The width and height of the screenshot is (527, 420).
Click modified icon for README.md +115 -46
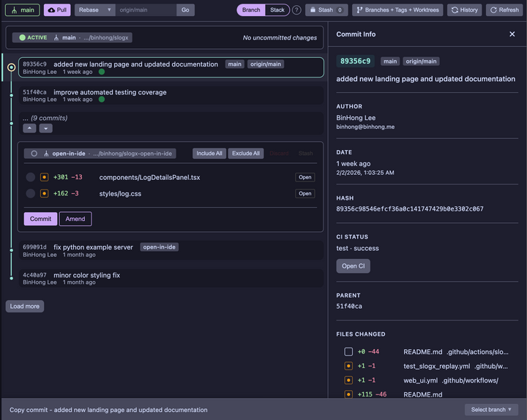[x=348, y=394]
